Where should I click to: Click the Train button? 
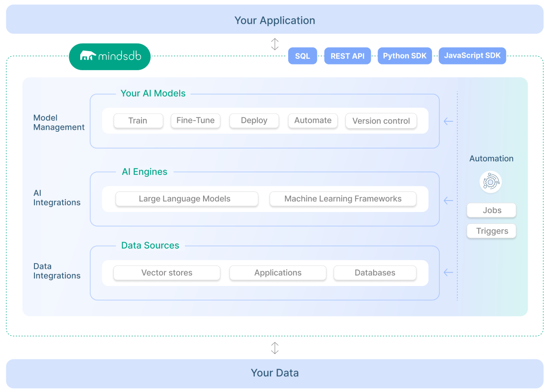coord(138,121)
